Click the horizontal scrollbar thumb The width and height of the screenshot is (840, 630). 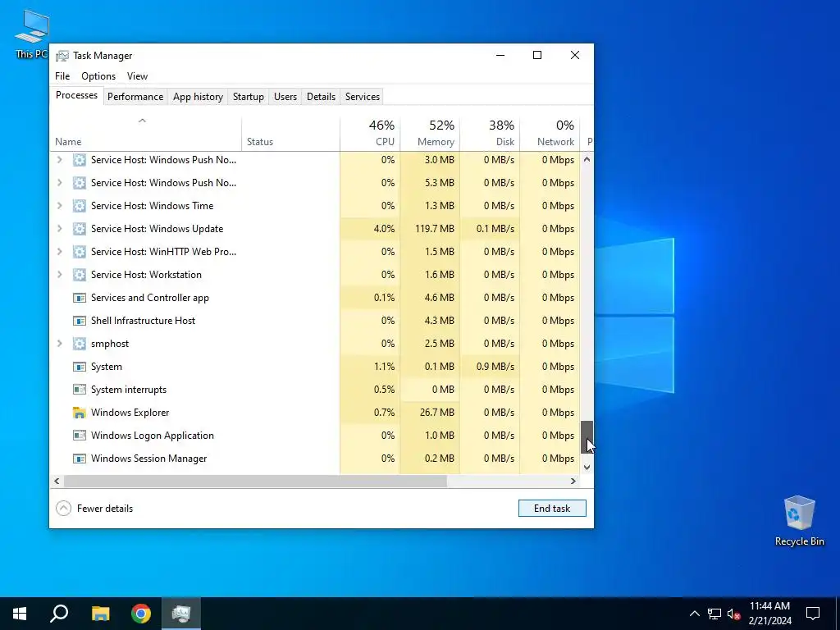point(255,481)
